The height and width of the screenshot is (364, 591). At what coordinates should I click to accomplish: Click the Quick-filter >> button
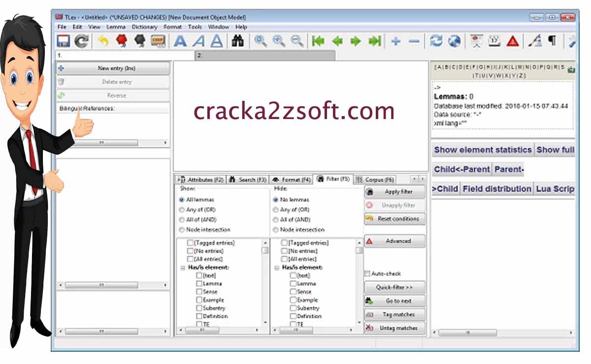pyautogui.click(x=394, y=287)
